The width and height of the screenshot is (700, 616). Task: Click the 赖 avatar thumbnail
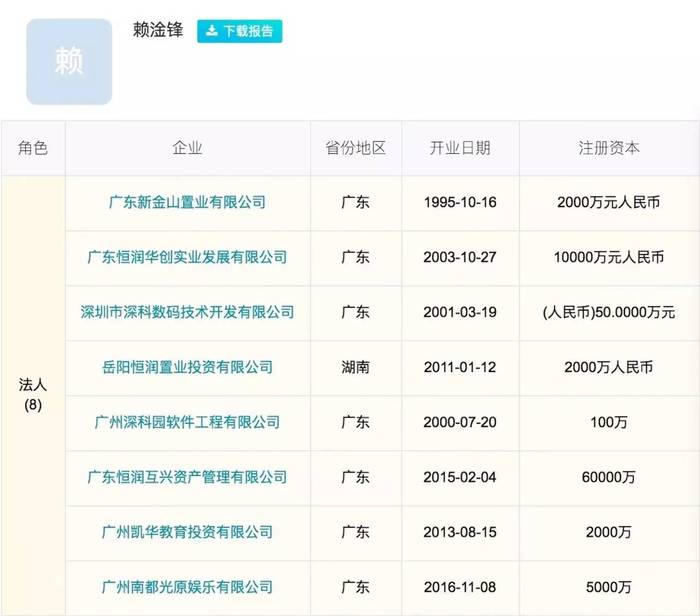[69, 62]
